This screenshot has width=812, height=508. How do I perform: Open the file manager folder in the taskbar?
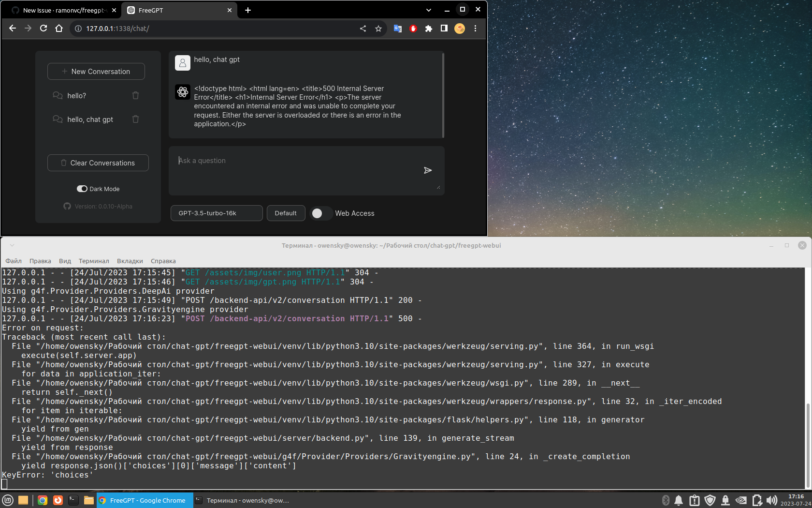(x=89, y=500)
